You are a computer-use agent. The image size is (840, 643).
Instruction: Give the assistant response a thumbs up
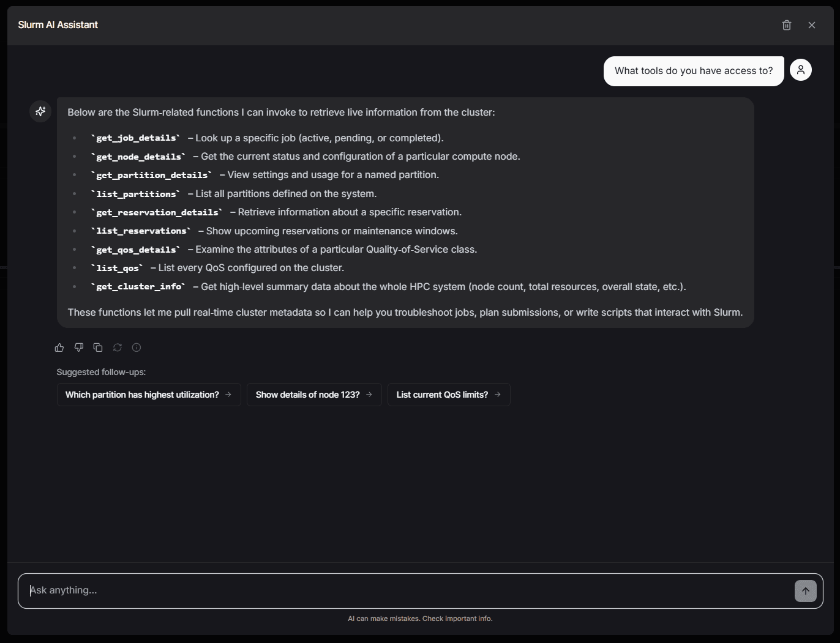tap(59, 347)
